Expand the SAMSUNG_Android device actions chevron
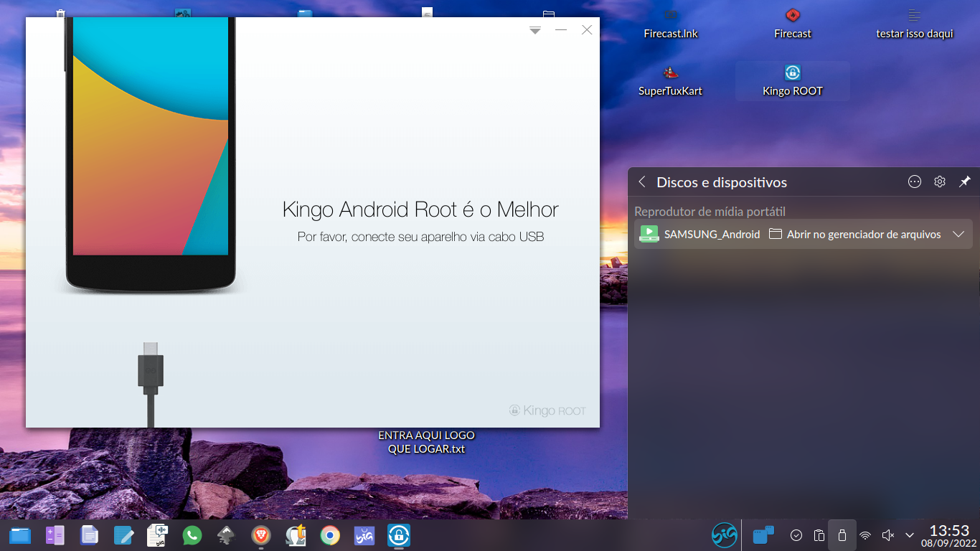This screenshot has height=551, width=980. point(958,234)
